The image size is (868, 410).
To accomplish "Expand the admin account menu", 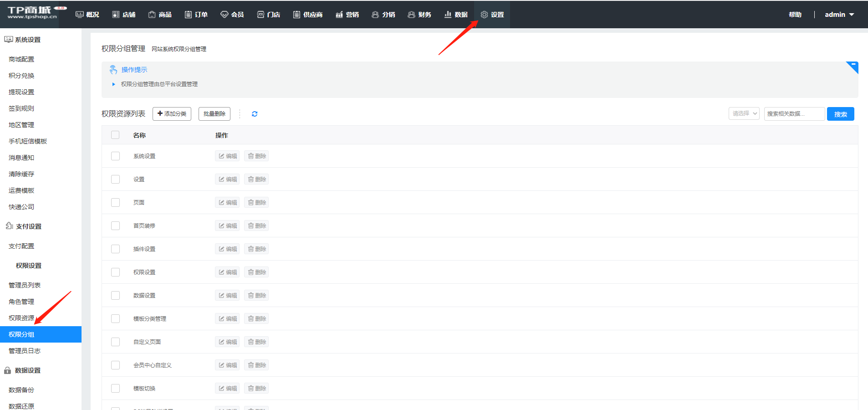I will pos(839,15).
